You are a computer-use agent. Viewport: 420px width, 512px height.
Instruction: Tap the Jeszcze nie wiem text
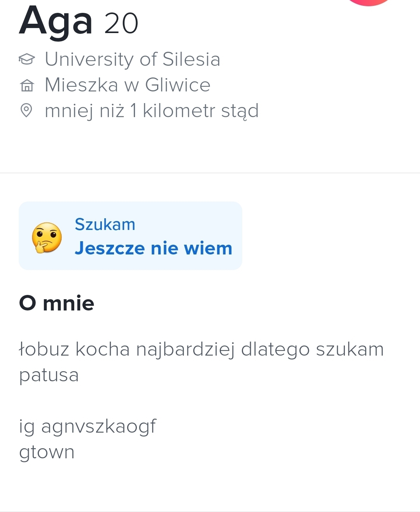[x=153, y=248]
